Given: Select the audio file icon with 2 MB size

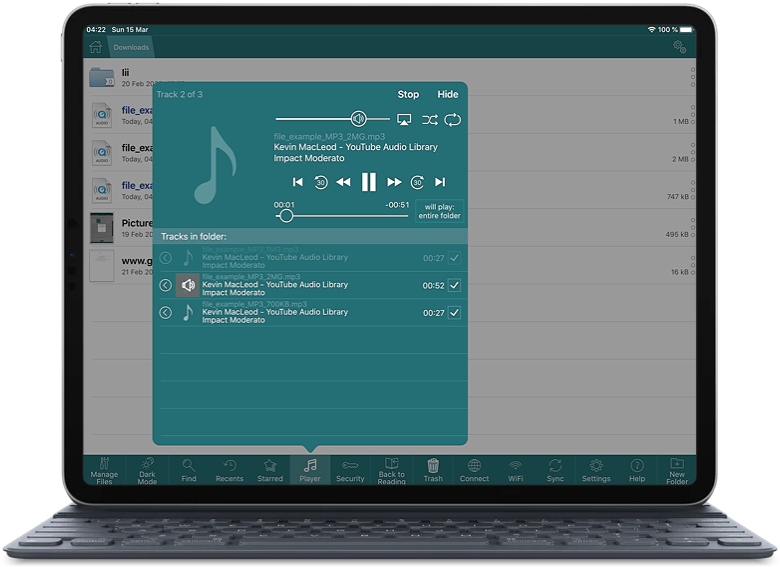Looking at the screenshot, I should [102, 153].
